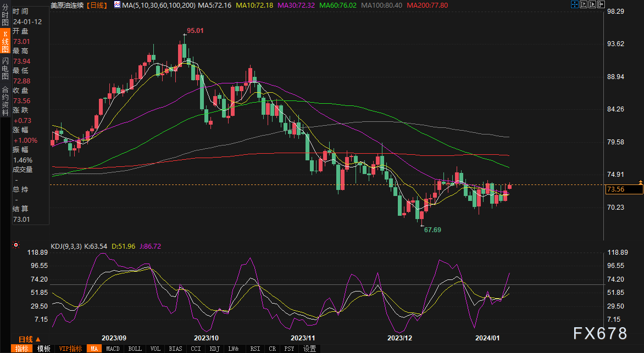Click the KDJ panel small circle icon
Viewport: 644px width, 353px height.
[x=15, y=245]
